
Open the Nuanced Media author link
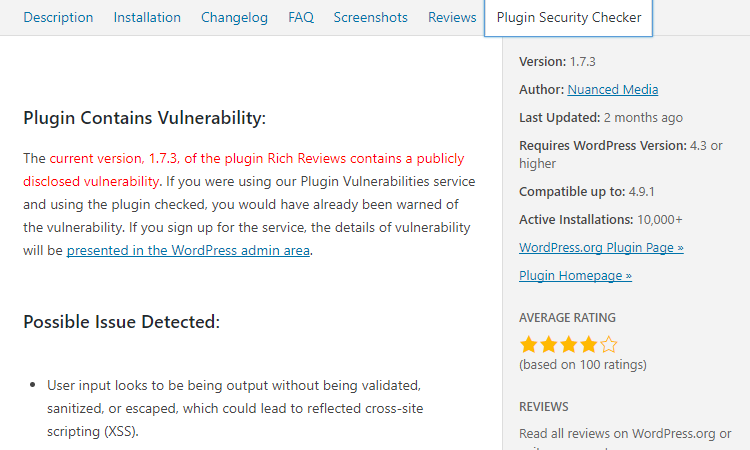[x=613, y=89]
